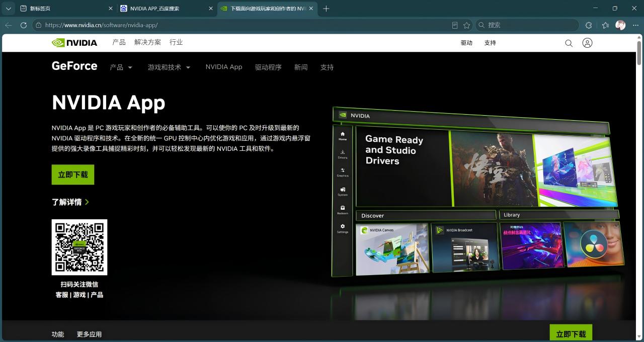
Task: Click the Library label in the app preview
Action: tap(512, 215)
